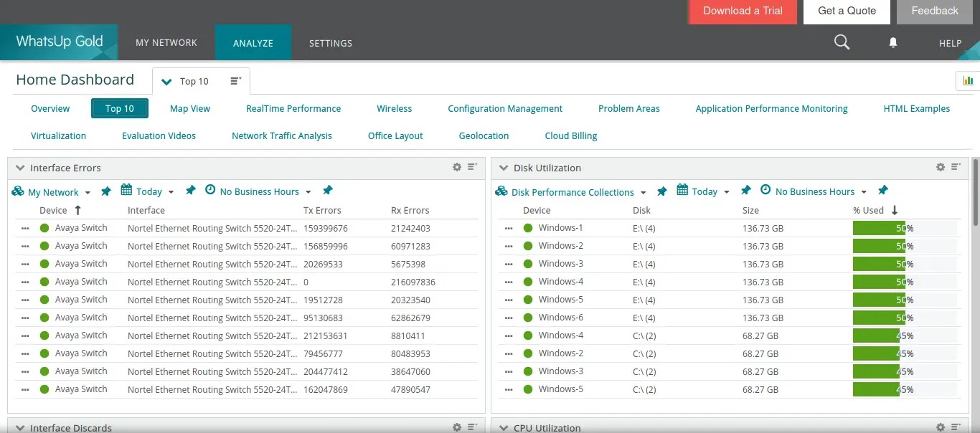The width and height of the screenshot is (980, 433).
Task: Open CPU Utilization settings gear
Action: click(941, 427)
